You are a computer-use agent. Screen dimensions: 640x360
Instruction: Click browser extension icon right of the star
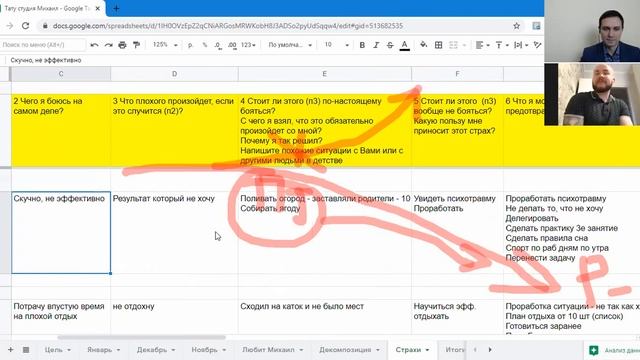pos(536,26)
